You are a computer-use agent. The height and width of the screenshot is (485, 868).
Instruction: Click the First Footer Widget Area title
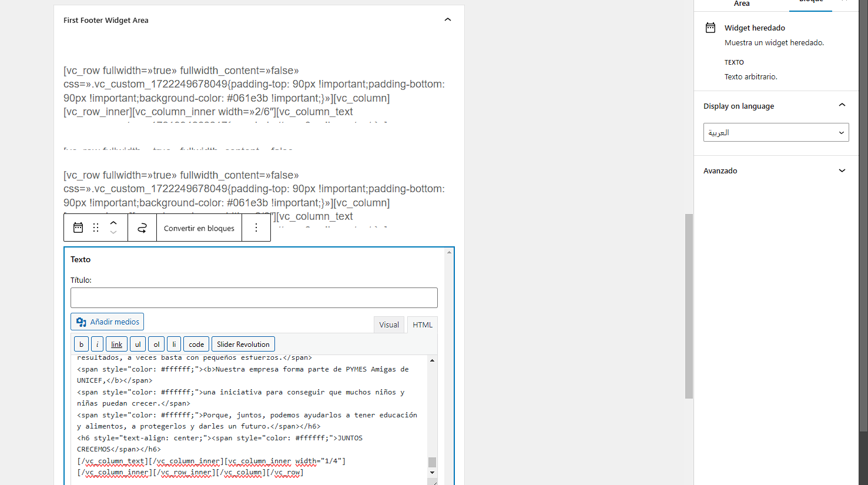[106, 20]
